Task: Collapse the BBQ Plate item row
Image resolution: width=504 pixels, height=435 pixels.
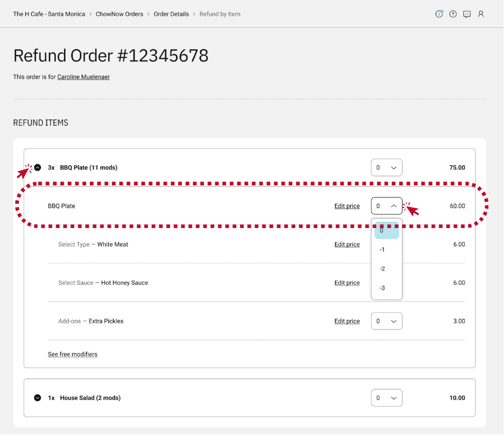Action: (x=37, y=167)
